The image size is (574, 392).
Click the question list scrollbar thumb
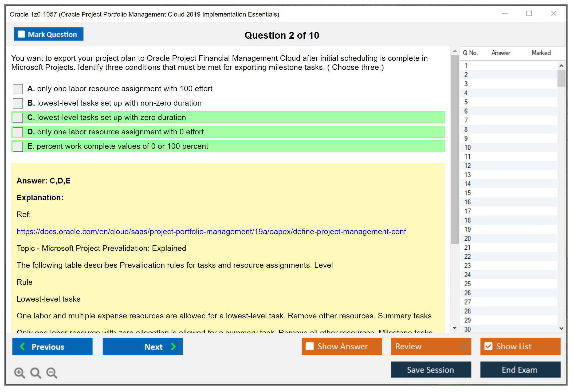click(x=561, y=79)
